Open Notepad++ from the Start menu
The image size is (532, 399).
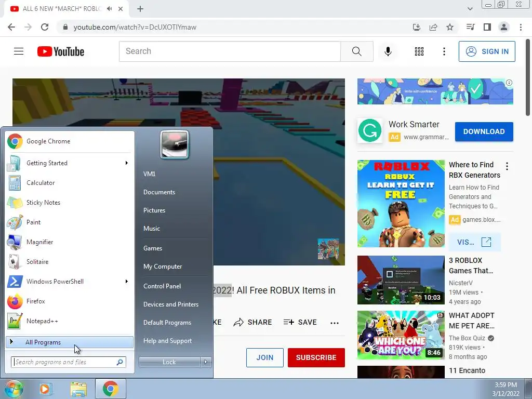69,321
